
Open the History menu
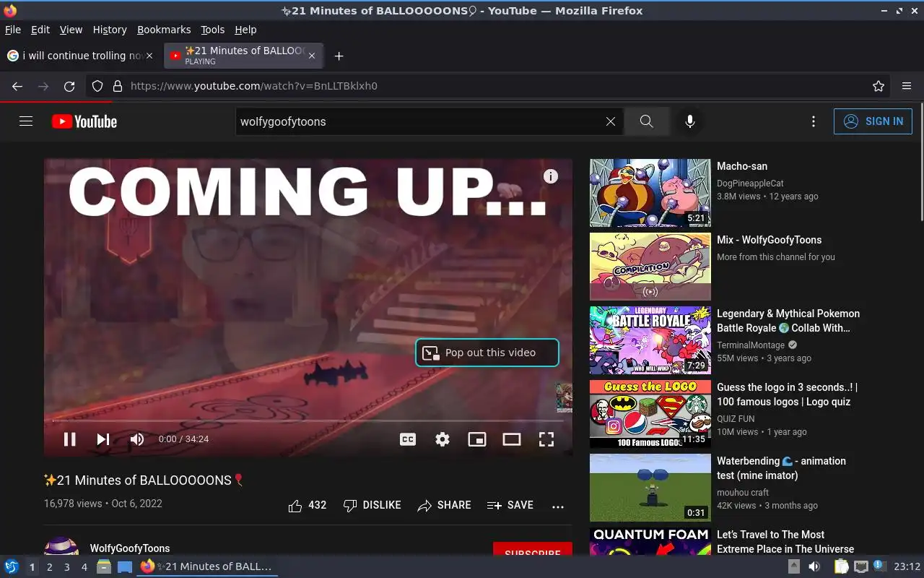[110, 30]
